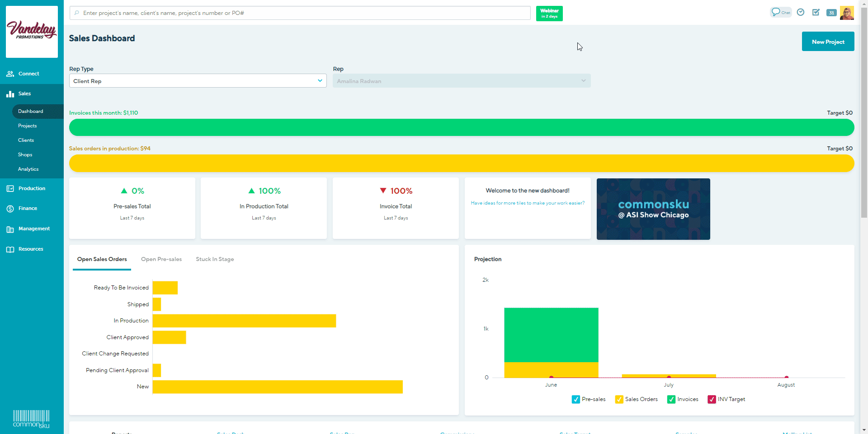Image resolution: width=868 pixels, height=434 pixels.
Task: Open Resources via the book icon
Action: [x=10, y=249]
